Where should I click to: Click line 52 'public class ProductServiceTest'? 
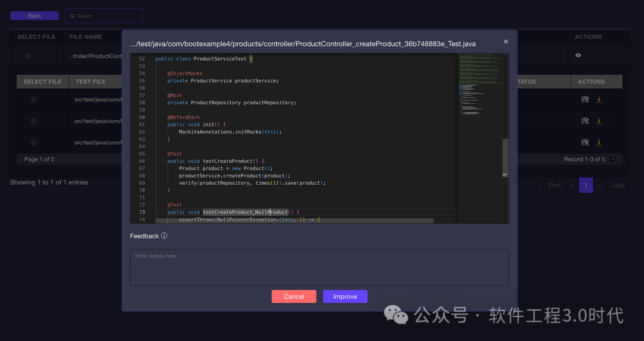204,59
